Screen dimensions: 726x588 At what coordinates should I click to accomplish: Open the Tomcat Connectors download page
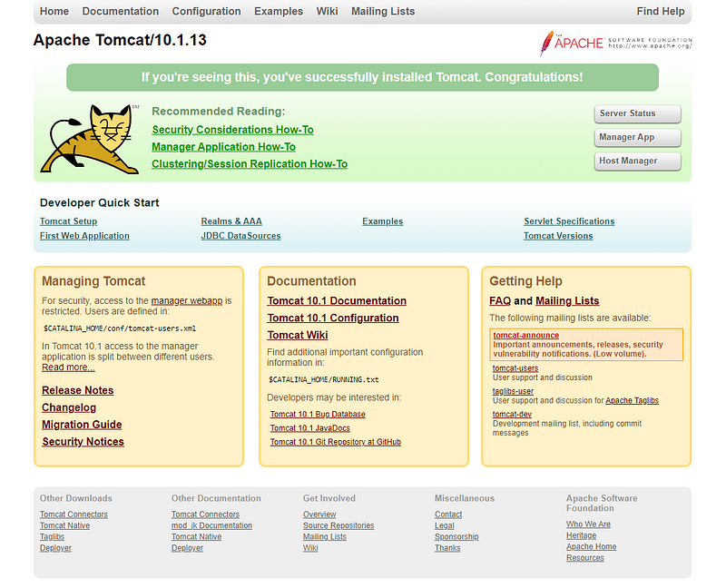pos(73,514)
